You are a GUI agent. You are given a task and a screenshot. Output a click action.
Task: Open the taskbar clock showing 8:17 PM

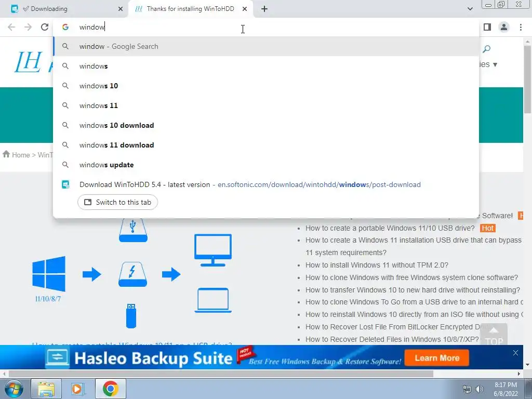click(506, 389)
